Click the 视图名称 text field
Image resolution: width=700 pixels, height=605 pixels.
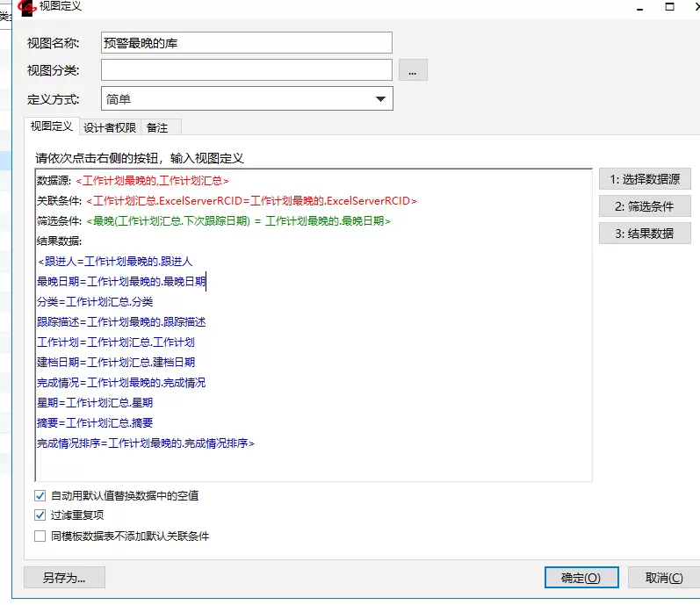tap(246, 42)
